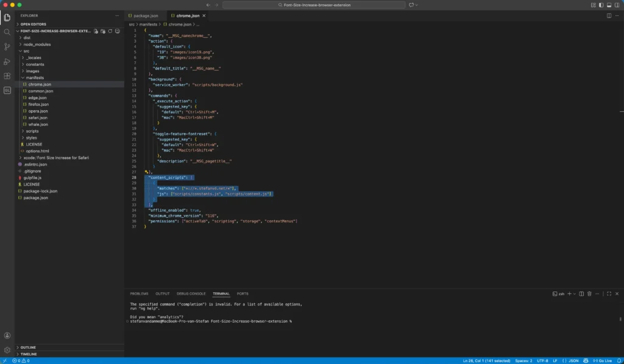The width and height of the screenshot is (624, 364).
Task: Click the terminal vertical scrollbar
Action: [x=620, y=319]
